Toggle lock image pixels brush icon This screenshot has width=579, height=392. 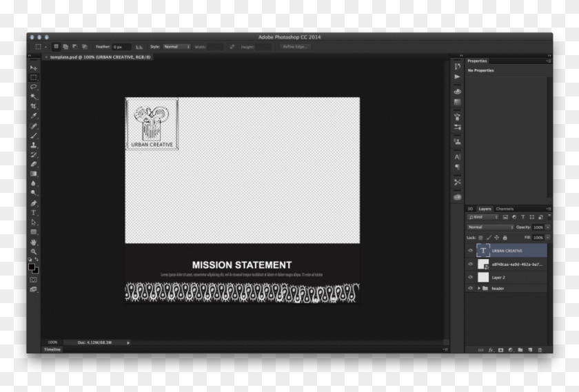489,238
